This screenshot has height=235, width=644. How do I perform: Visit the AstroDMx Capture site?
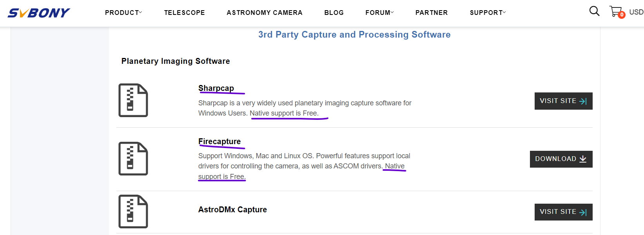(x=563, y=212)
